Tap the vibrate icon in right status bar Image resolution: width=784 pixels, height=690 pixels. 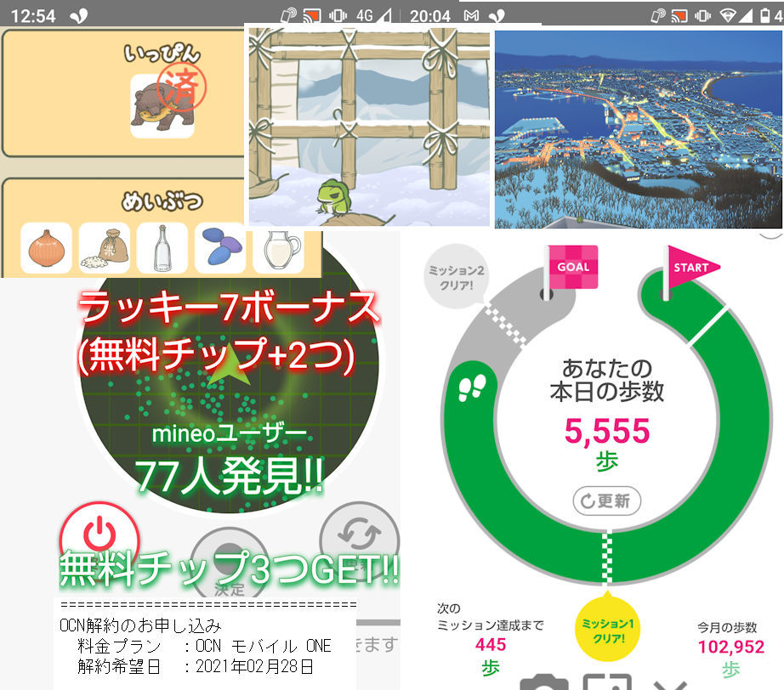(702, 16)
